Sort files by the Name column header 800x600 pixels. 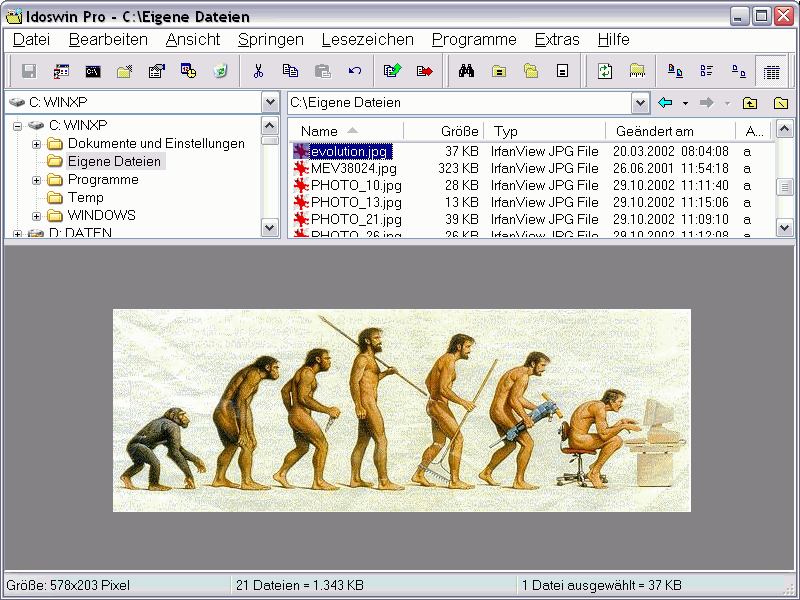point(346,131)
